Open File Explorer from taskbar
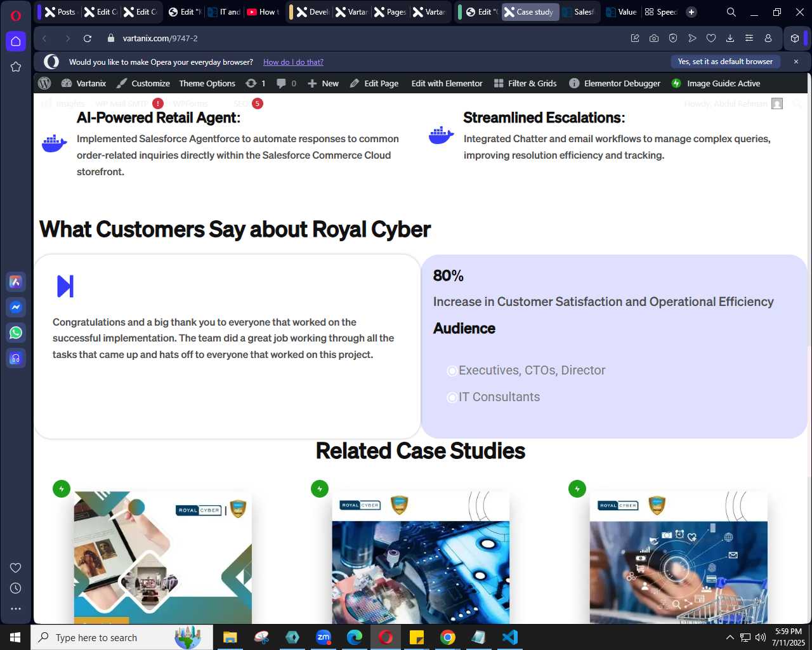This screenshot has height=650, width=812. (230, 637)
